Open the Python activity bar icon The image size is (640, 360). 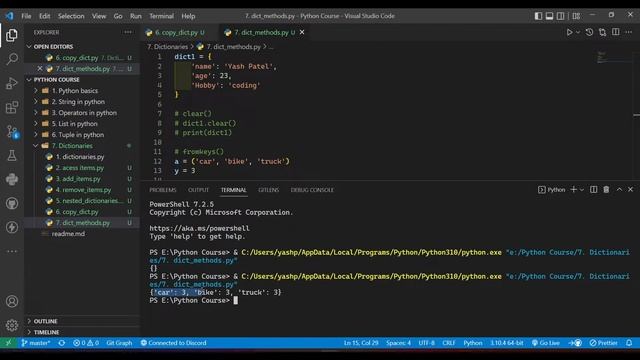(x=12, y=179)
